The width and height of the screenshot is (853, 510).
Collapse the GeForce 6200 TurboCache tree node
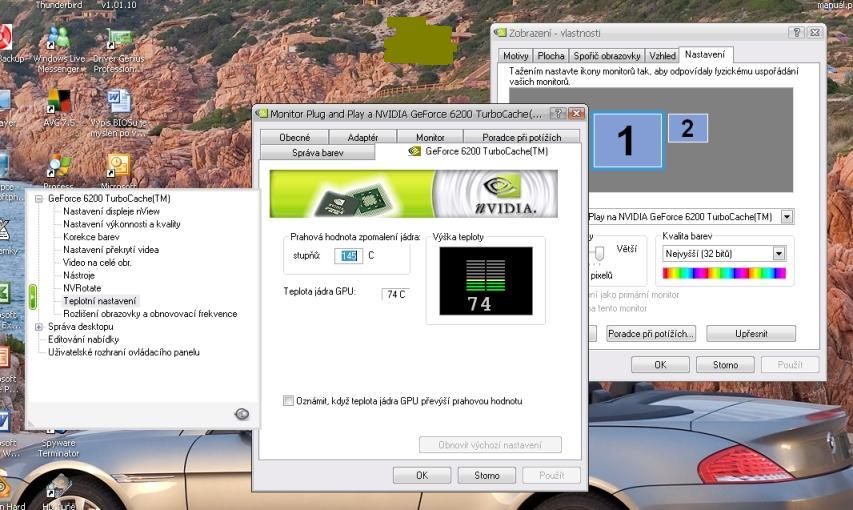coord(39,198)
